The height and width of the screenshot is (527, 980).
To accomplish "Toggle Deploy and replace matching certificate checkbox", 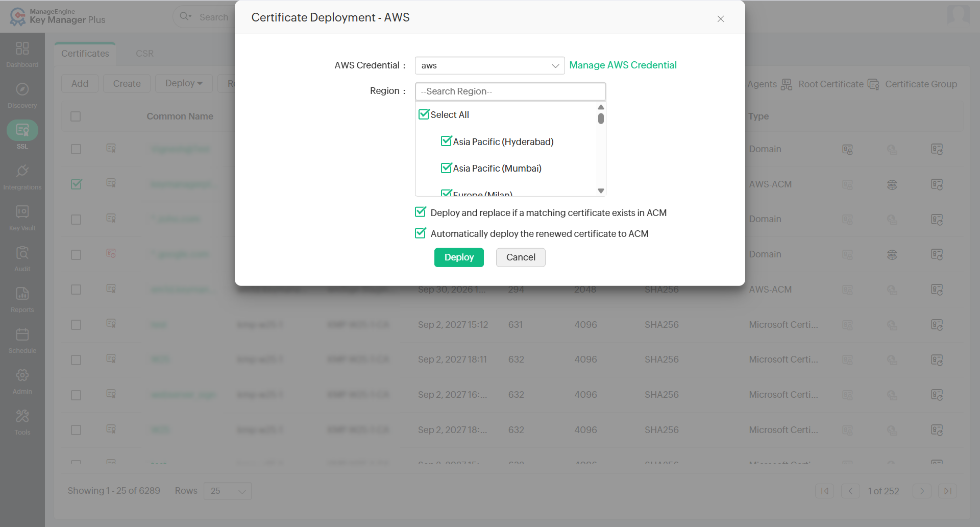I will tap(421, 212).
